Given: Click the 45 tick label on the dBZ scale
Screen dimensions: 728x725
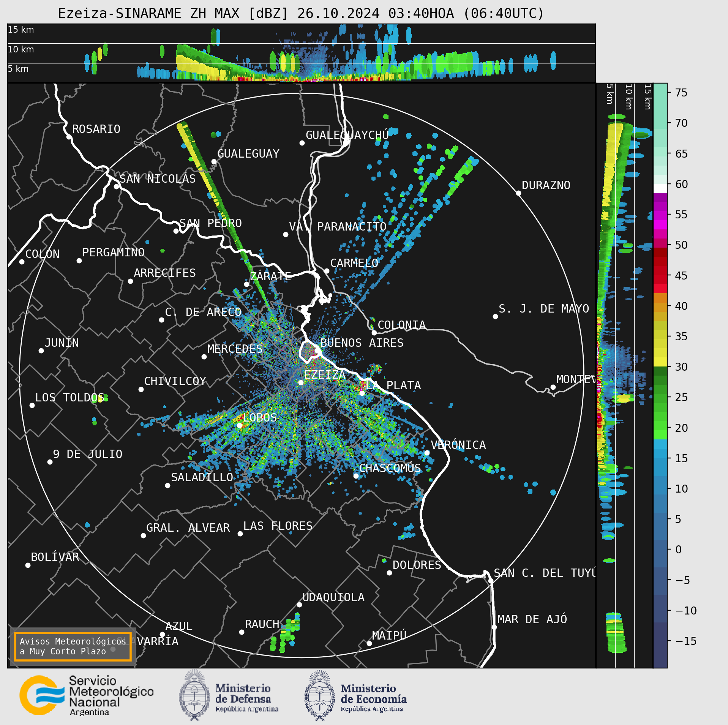Looking at the screenshot, I should coord(681,276).
